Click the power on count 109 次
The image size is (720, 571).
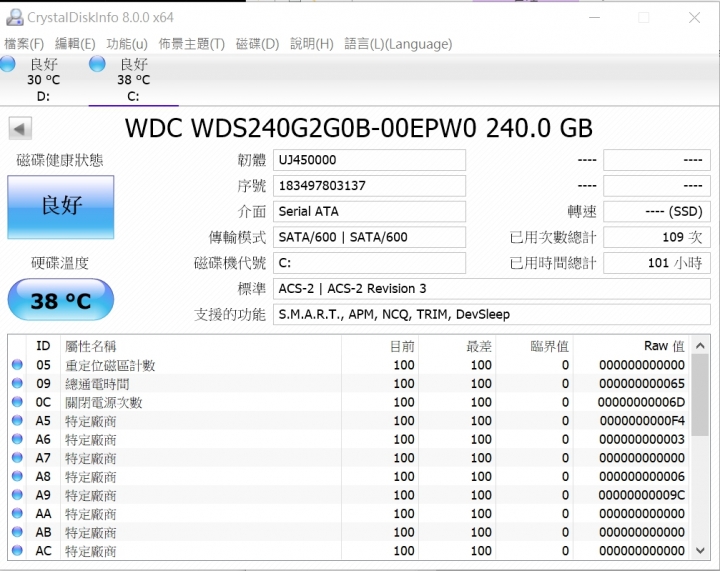tap(657, 237)
